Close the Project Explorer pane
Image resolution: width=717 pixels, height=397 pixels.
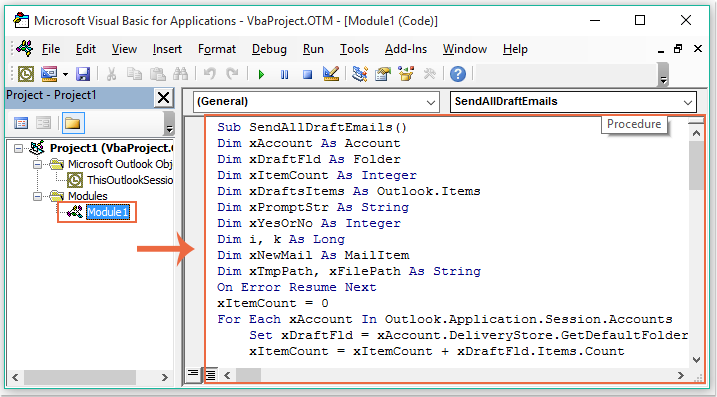164,98
